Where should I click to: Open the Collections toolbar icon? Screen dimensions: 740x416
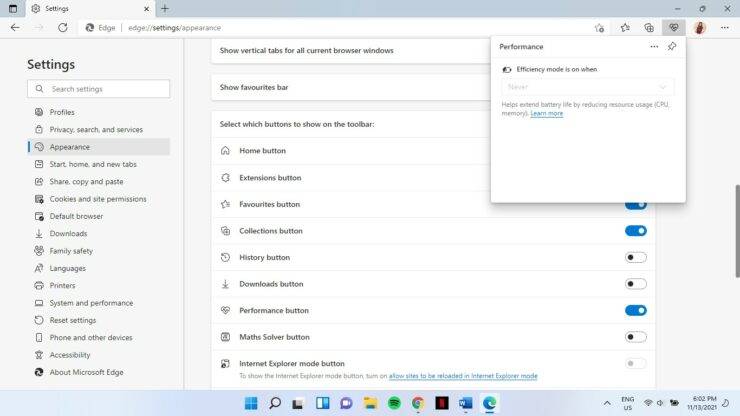tap(650, 28)
